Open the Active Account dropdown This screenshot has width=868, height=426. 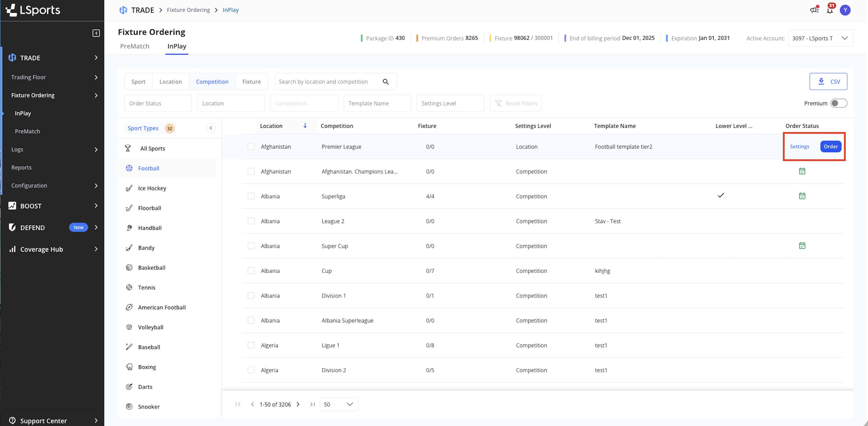coord(821,38)
